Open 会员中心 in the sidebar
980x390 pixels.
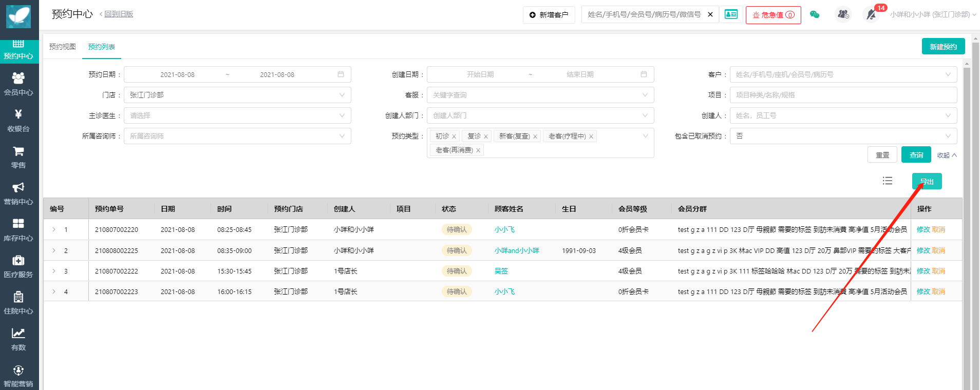[x=18, y=85]
